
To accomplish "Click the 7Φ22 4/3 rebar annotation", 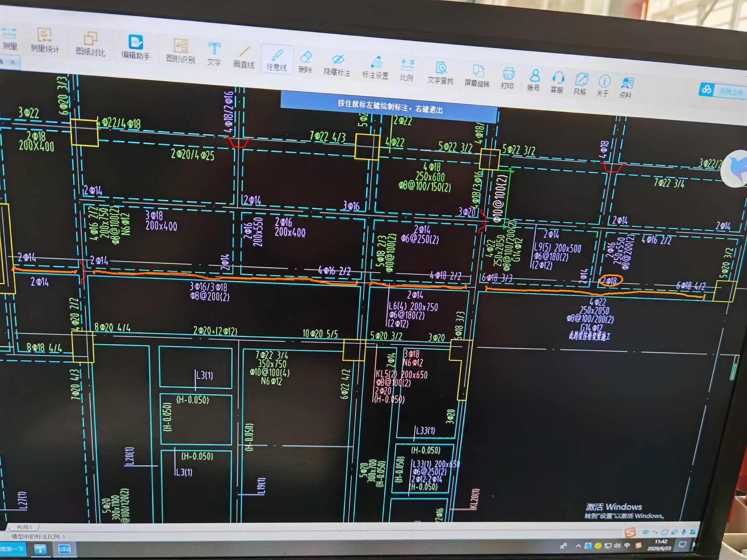I will (328, 137).
